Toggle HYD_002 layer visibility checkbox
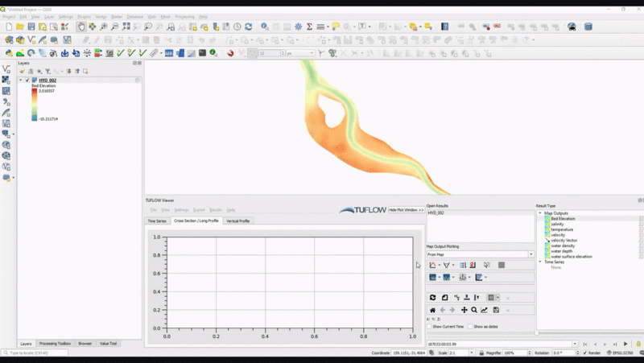 27,80
